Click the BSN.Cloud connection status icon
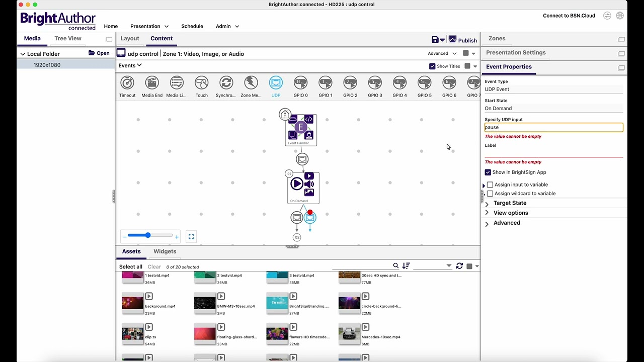The height and width of the screenshot is (362, 644). (607, 16)
